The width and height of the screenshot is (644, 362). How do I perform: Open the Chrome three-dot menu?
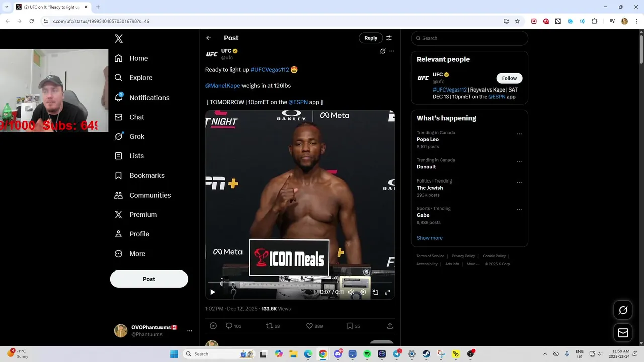(636, 21)
